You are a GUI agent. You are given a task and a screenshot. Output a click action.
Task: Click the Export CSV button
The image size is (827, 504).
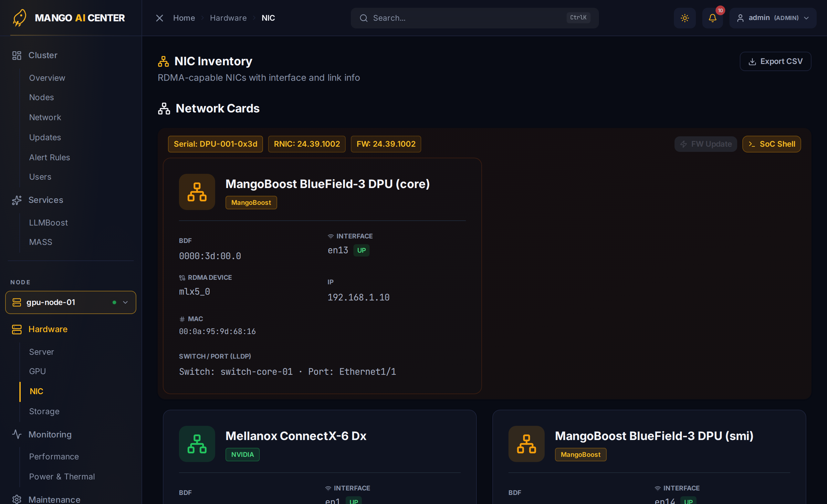tap(775, 62)
